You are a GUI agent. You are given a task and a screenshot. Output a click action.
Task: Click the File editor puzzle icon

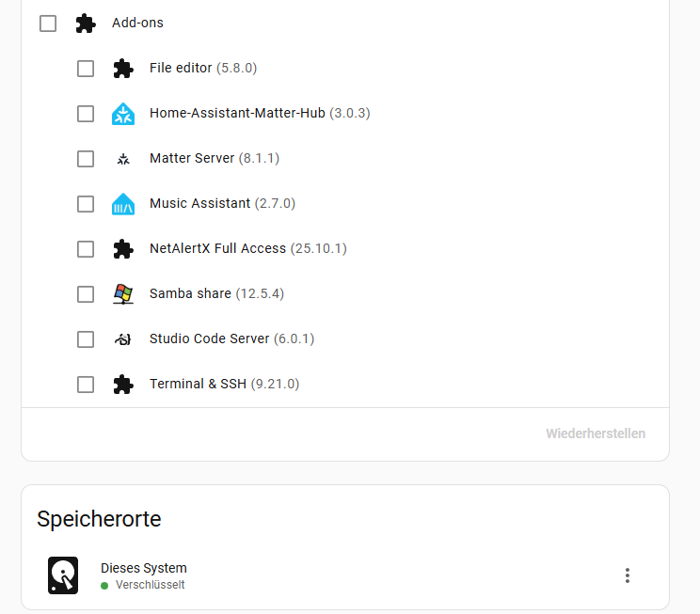tap(123, 69)
